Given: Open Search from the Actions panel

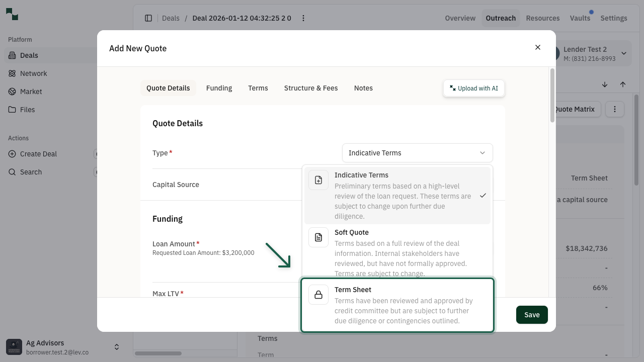Looking at the screenshot, I should (31, 172).
